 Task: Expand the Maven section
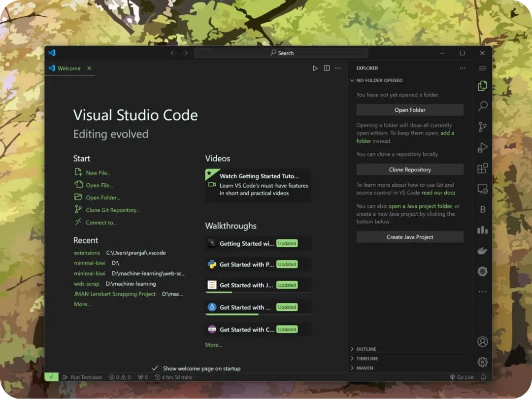pyautogui.click(x=365, y=368)
